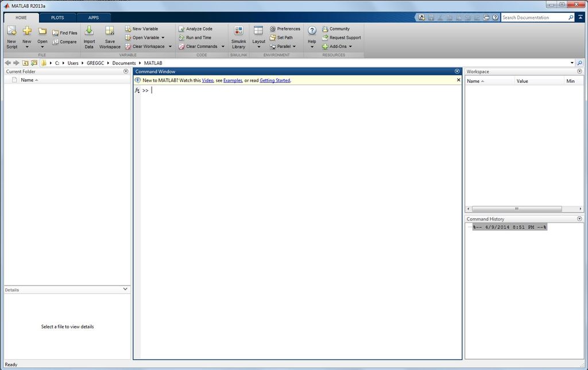Click the yellow plus New icon
Viewport: 588px width, 370px height.
pos(26,31)
